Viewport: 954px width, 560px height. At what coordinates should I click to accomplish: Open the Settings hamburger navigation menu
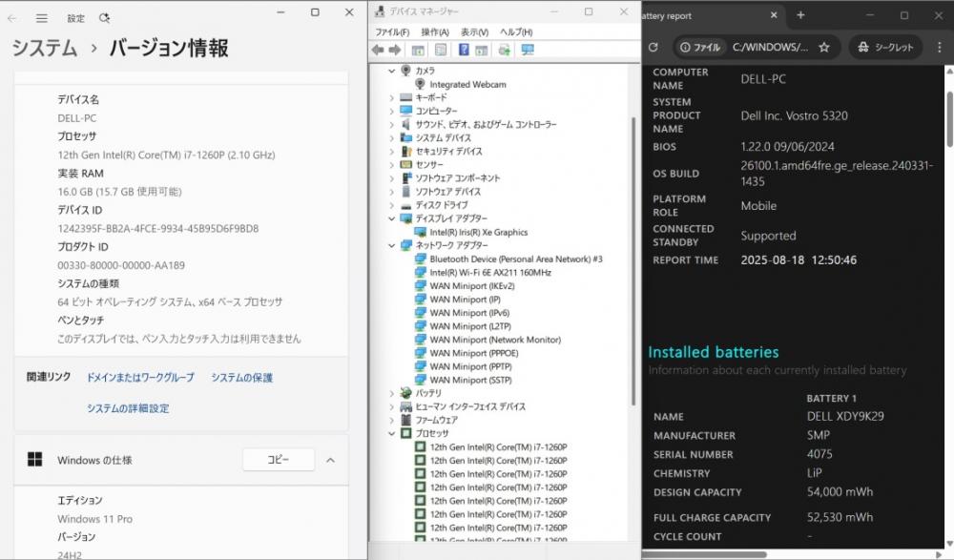[x=41, y=18]
